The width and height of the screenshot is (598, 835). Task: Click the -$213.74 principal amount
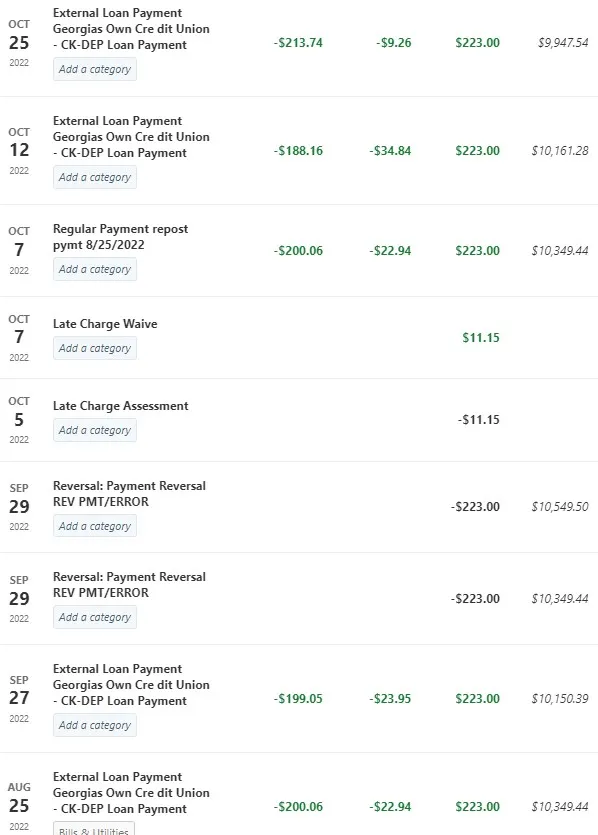click(x=298, y=43)
